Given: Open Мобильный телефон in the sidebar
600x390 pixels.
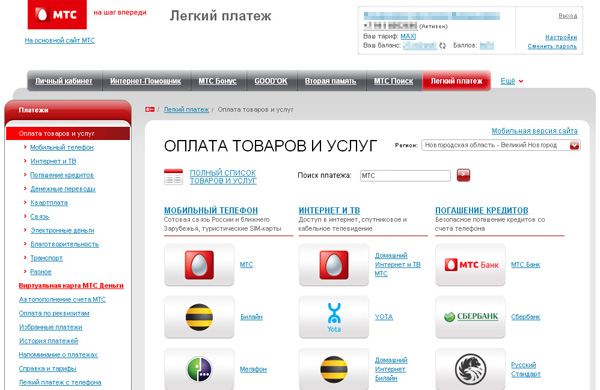Looking at the screenshot, I should pos(62,147).
